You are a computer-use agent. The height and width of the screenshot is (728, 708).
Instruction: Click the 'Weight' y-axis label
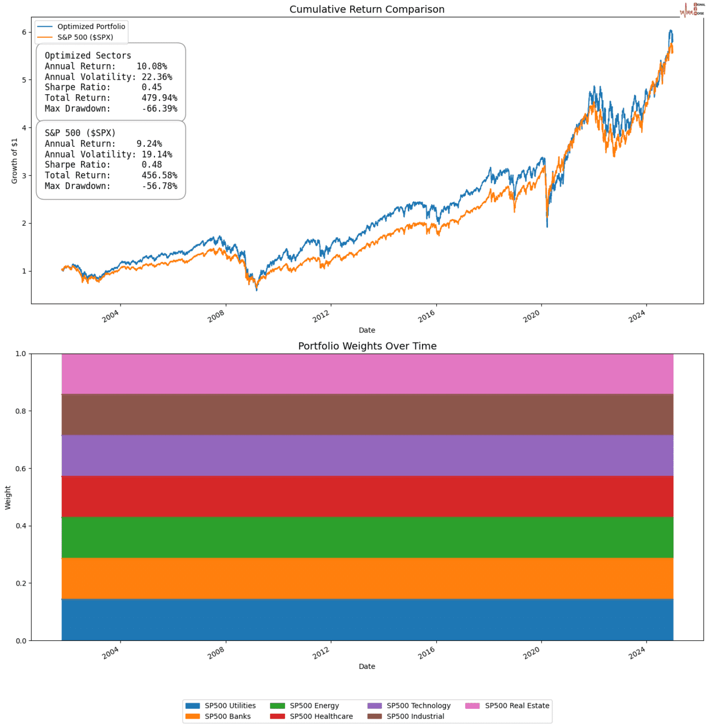[x=8, y=497]
